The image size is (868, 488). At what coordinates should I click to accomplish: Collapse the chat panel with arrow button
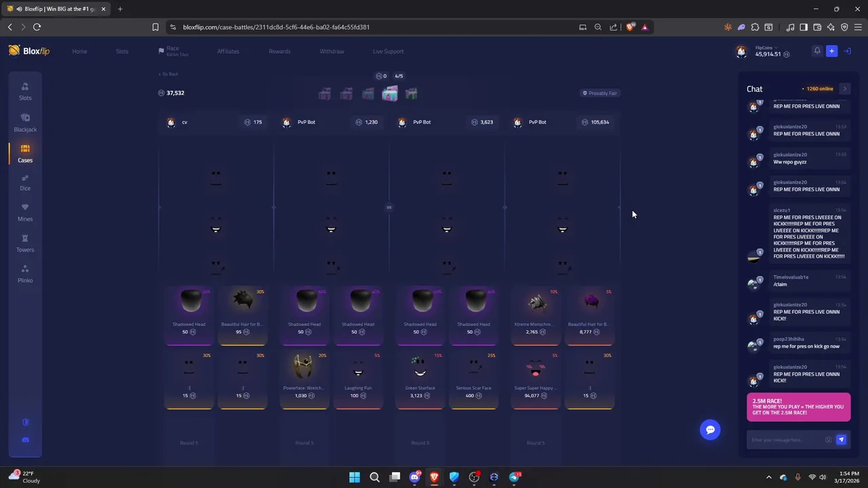click(x=844, y=89)
